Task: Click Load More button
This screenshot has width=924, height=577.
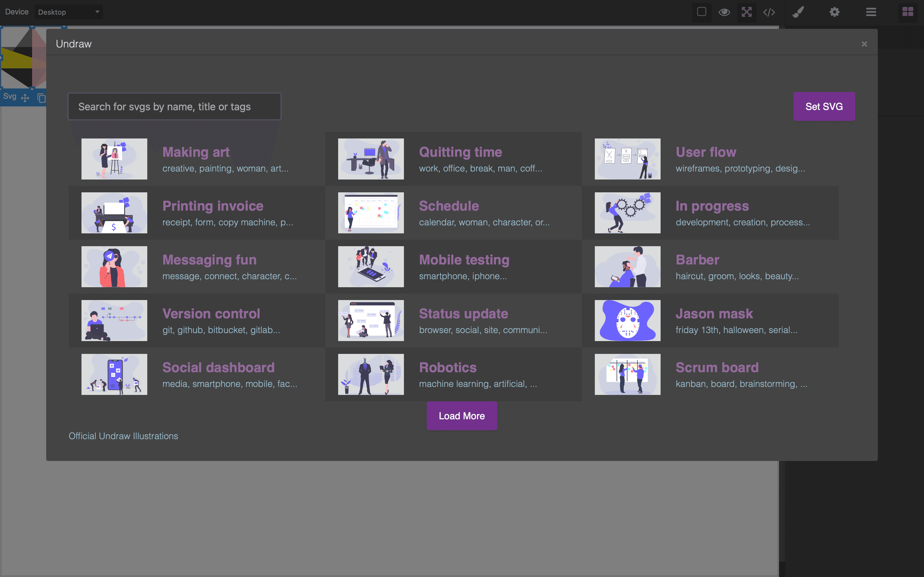Action: pos(462,415)
